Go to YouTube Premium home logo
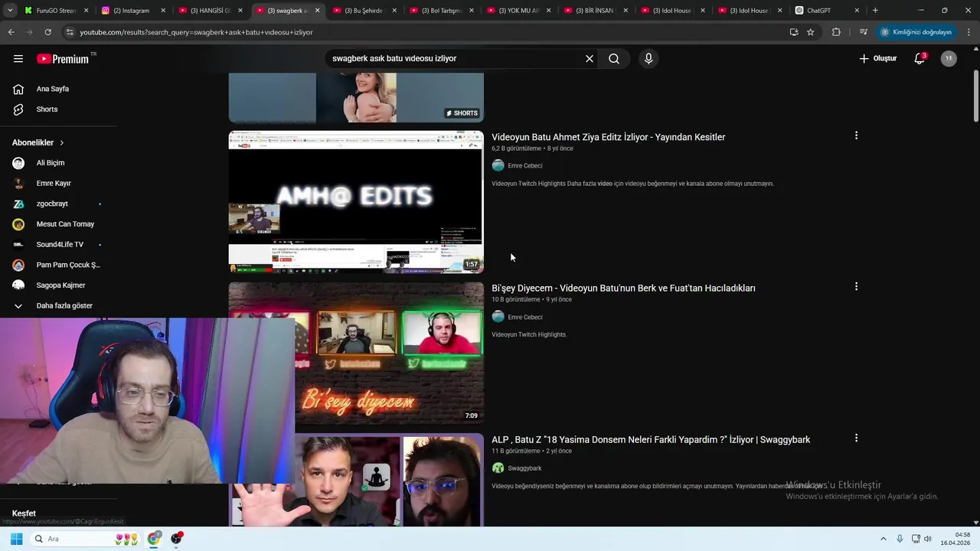 (x=63, y=59)
